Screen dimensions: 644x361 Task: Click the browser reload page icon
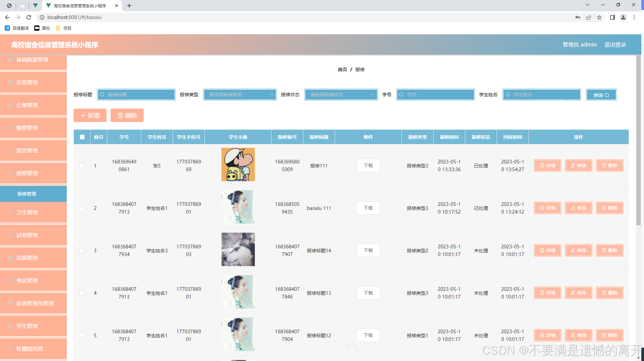(29, 17)
